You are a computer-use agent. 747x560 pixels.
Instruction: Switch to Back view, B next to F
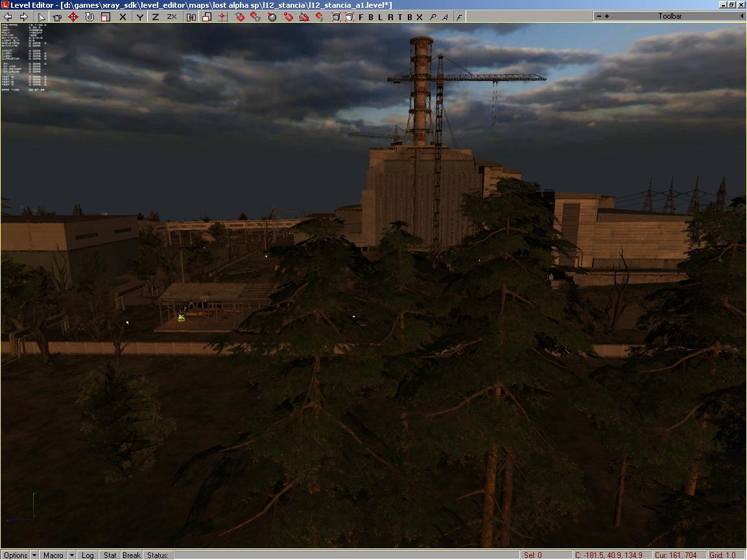click(371, 17)
